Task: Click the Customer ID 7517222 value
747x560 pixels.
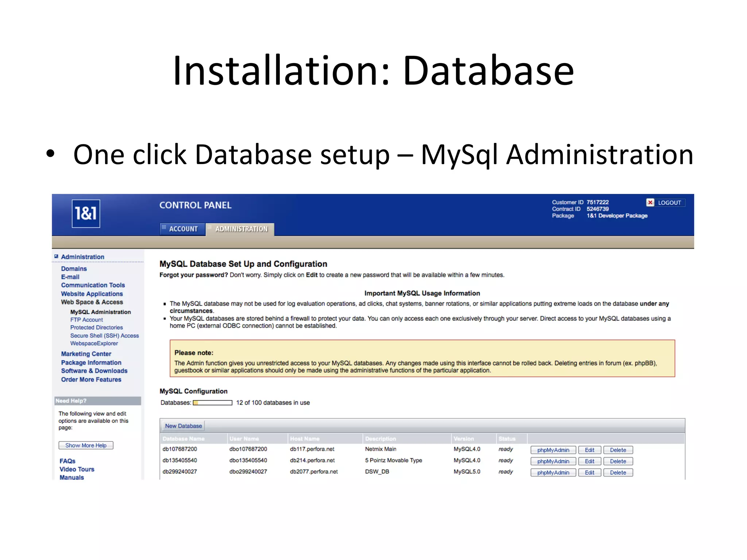Action: 597,202
